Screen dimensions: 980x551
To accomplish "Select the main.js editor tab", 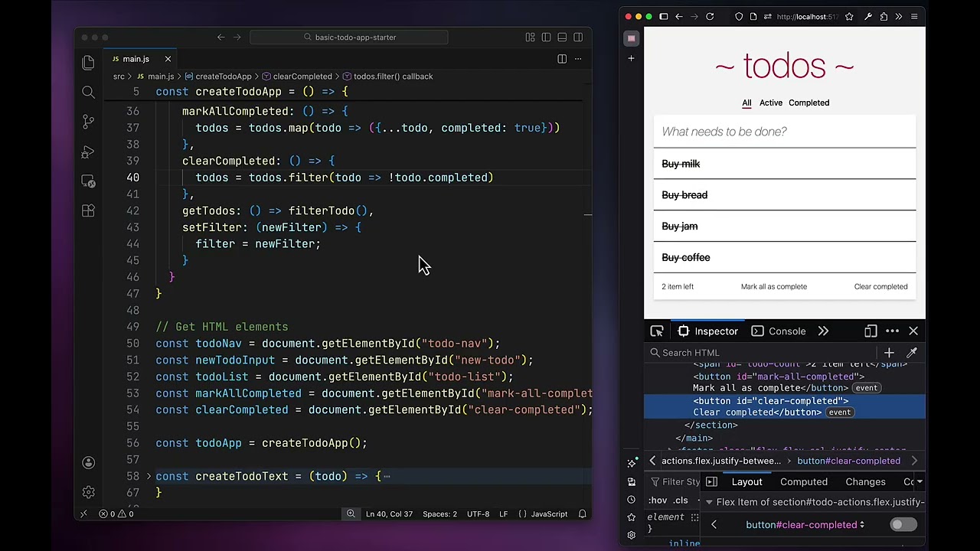I will coord(136,59).
